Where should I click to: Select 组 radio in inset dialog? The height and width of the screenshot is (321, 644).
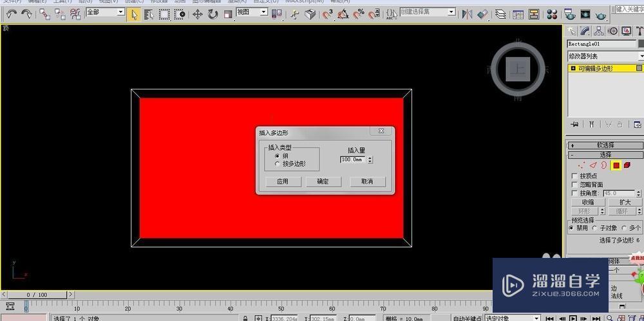point(278,156)
